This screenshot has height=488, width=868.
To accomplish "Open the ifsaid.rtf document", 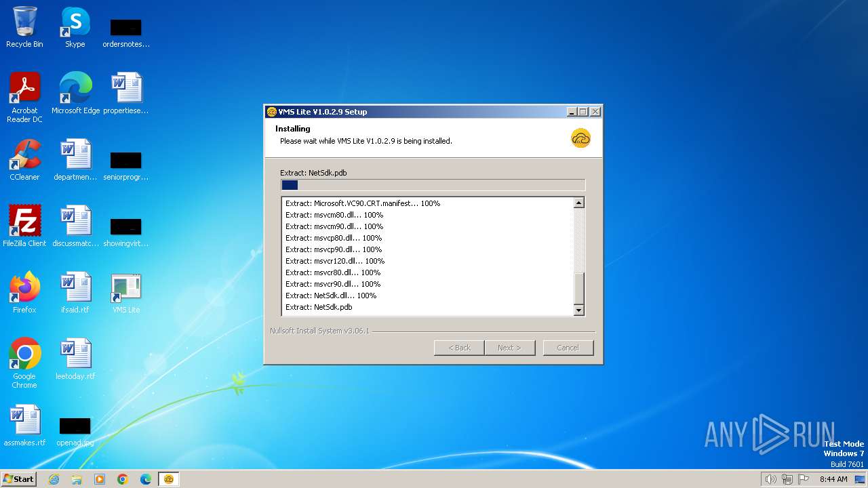I will click(75, 292).
